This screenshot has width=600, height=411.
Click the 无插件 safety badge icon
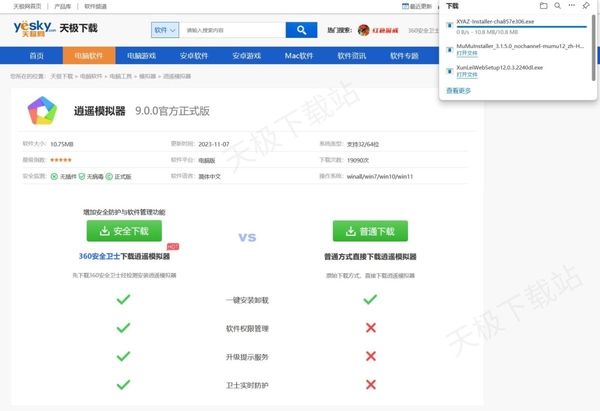(x=54, y=176)
